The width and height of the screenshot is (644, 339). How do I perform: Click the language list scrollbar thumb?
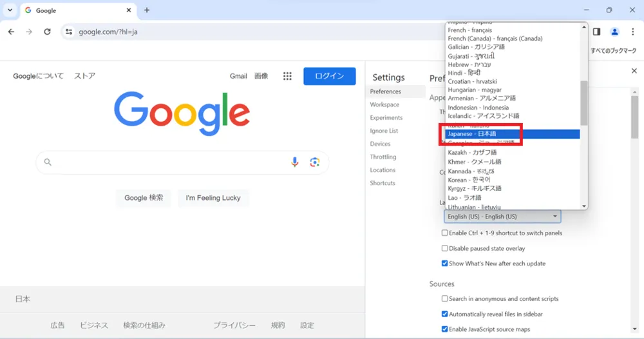pyautogui.click(x=583, y=102)
